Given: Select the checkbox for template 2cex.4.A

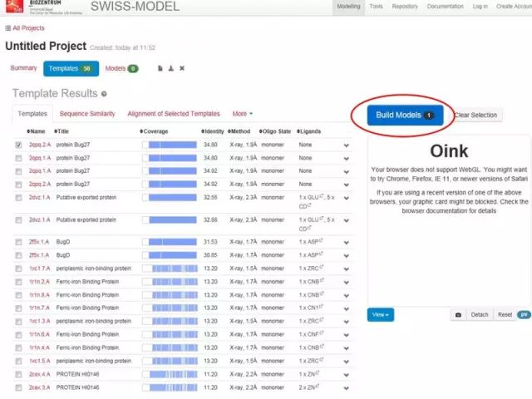Looking at the screenshot, I should [x=18, y=375].
